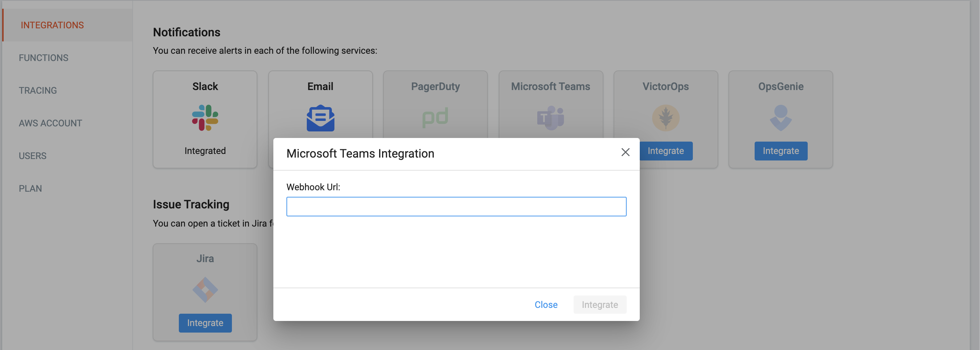Integrate the VictorOps service
The height and width of the screenshot is (350, 980).
[666, 151]
